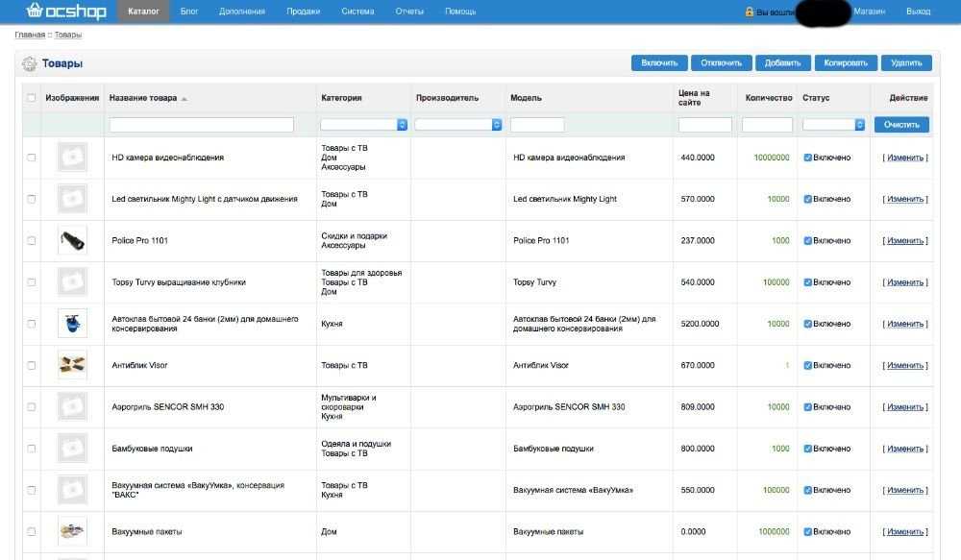Open the Производитель filter dropdown
Viewport: 961px width, 560px height.
[x=457, y=124]
